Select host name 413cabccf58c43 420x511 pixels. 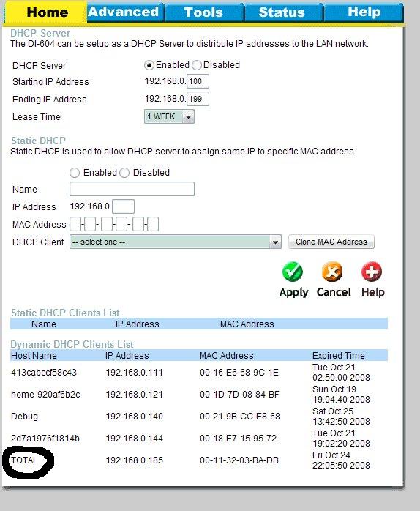[x=44, y=373]
